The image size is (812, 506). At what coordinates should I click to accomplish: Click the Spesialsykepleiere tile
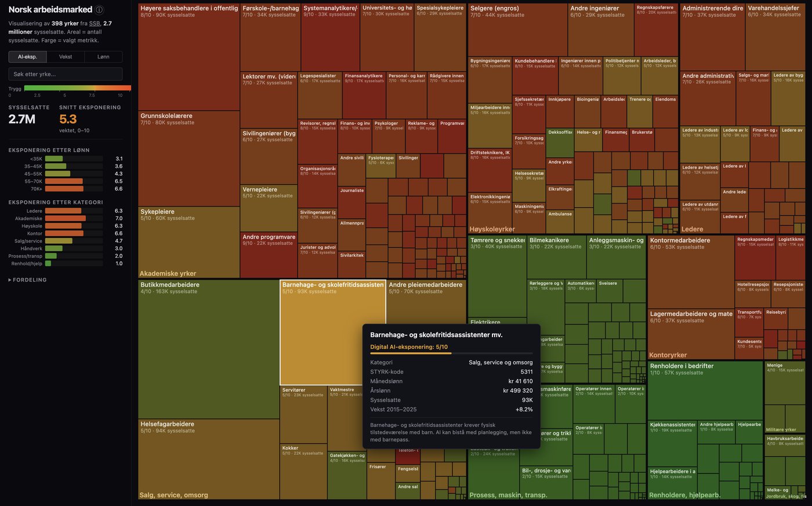pyautogui.click(x=440, y=38)
